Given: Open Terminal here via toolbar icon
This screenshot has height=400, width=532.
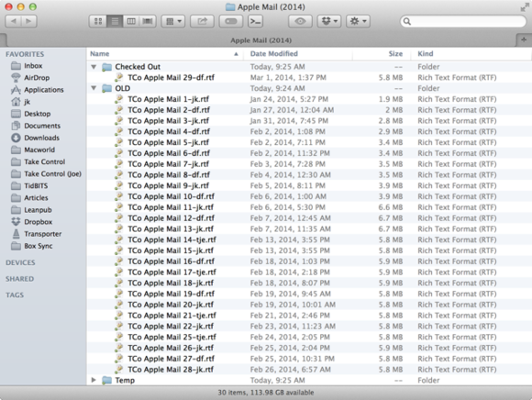Looking at the screenshot, I should pos(256,21).
